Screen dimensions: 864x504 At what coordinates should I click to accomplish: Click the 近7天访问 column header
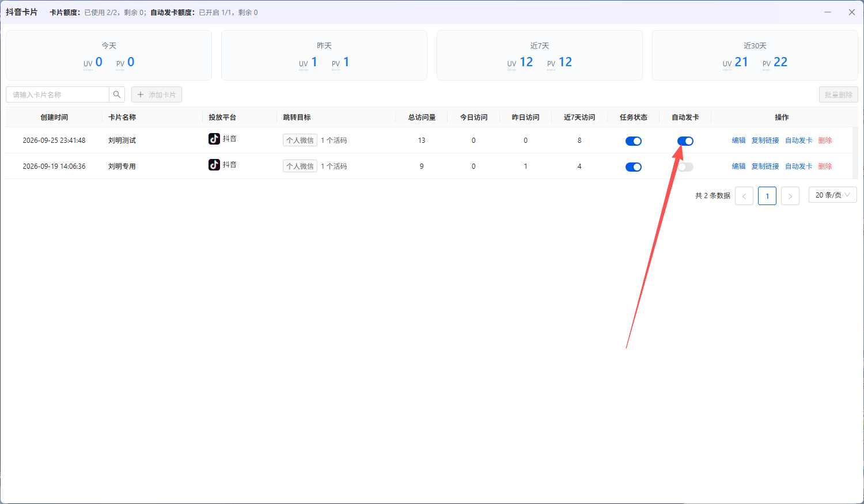tap(579, 118)
